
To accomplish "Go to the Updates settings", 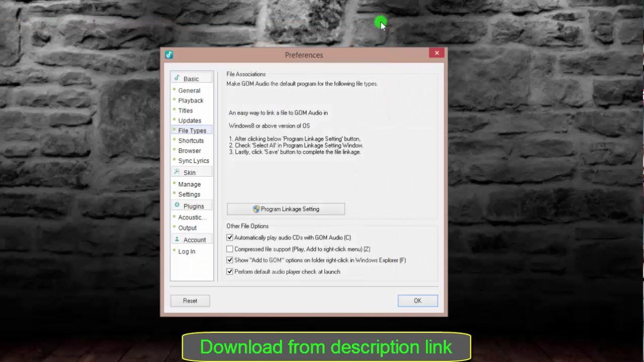I will pos(190,121).
